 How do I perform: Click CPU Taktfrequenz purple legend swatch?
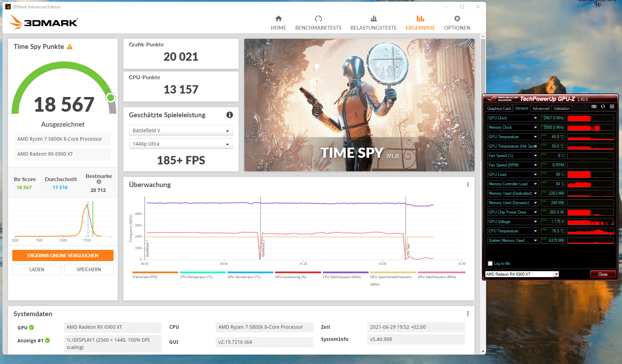tap(346, 272)
